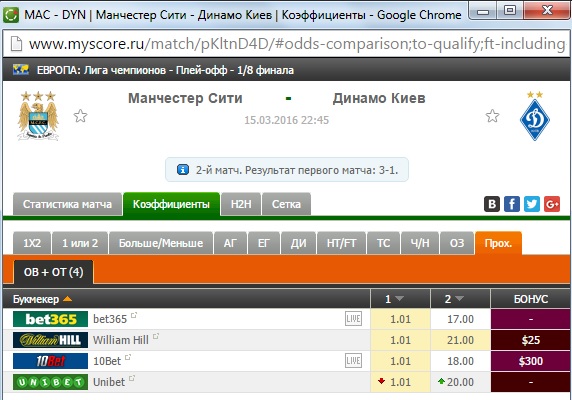This screenshot has width=572, height=400.
Task: Click Unibet odds 1.01 cell
Action: (x=400, y=382)
